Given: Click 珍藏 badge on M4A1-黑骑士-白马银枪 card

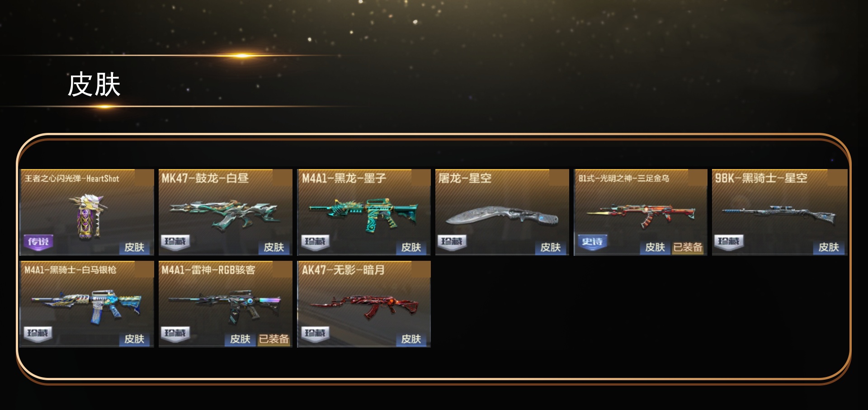Looking at the screenshot, I should tap(38, 334).
